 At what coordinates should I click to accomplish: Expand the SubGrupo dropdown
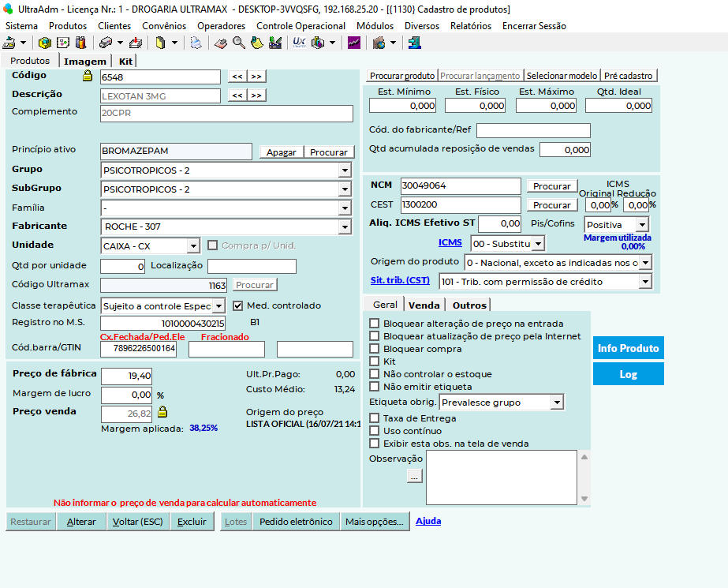tap(345, 189)
